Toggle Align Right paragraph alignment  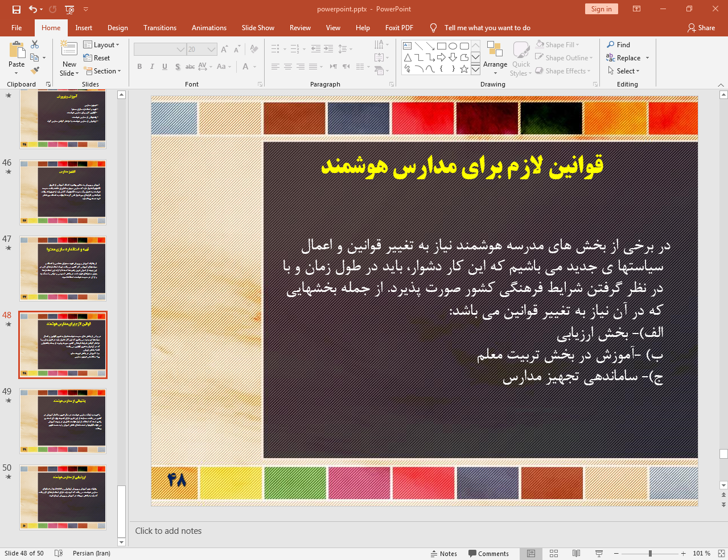tap(301, 67)
